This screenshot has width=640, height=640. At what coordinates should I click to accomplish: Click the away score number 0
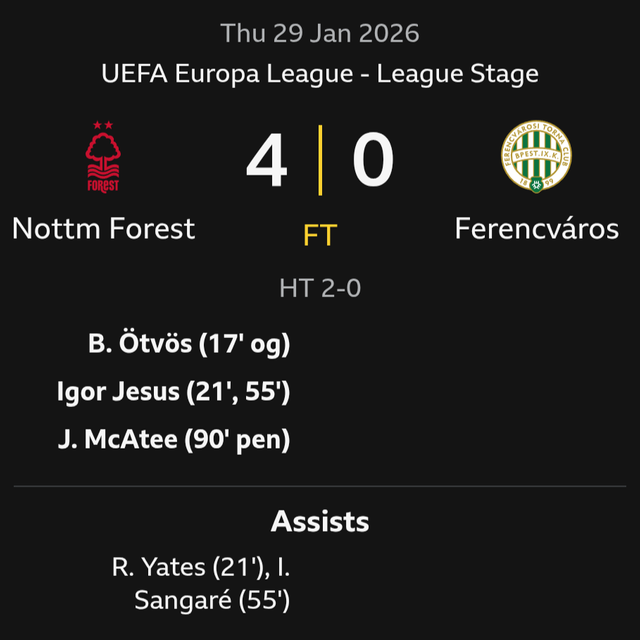pos(373,160)
